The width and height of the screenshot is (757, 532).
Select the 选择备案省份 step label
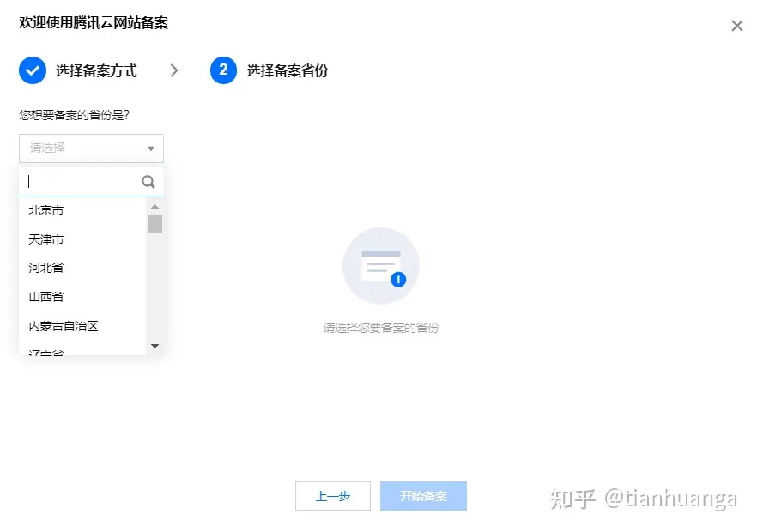tap(287, 70)
